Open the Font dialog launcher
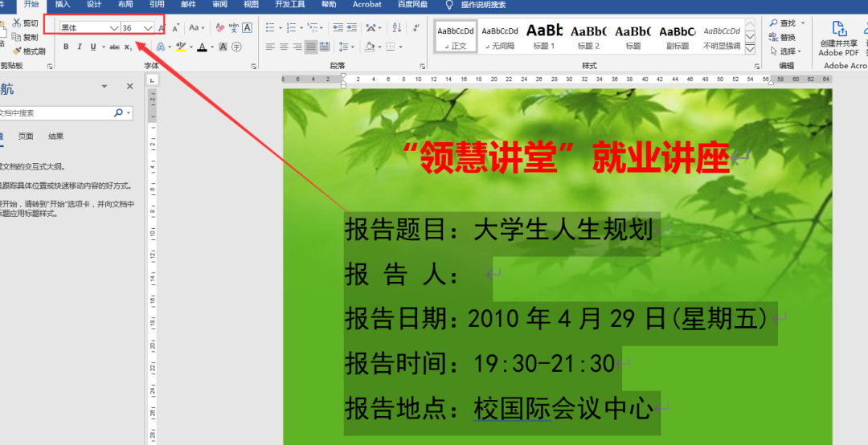Screen dimensions: 868x445 coord(254,66)
